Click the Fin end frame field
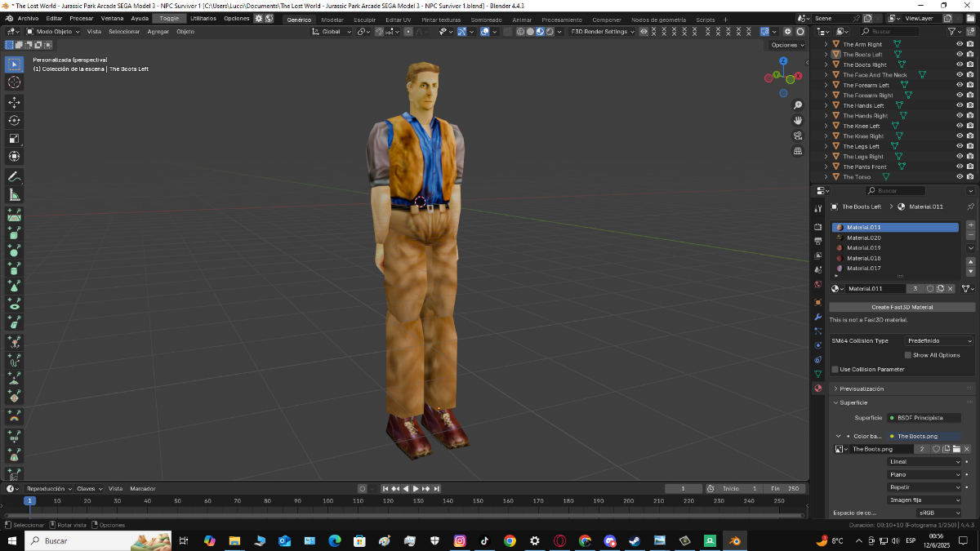The width and height of the screenshot is (980, 551). coord(786,488)
